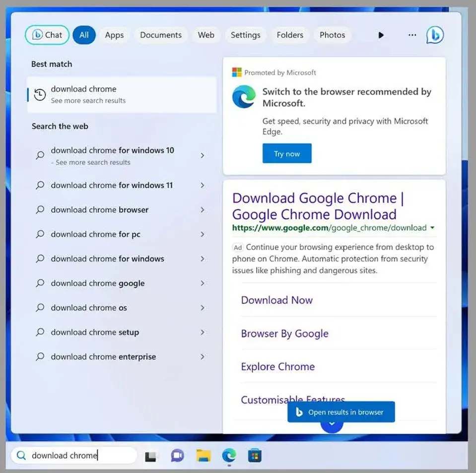Click the three-dots more options icon
The height and width of the screenshot is (473, 476).
pyautogui.click(x=412, y=35)
